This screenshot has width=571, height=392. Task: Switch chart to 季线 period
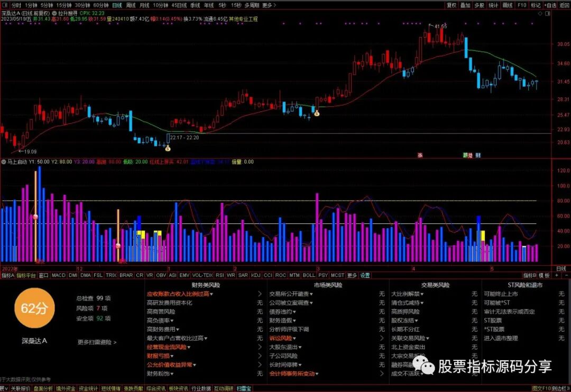pyautogui.click(x=195, y=5)
